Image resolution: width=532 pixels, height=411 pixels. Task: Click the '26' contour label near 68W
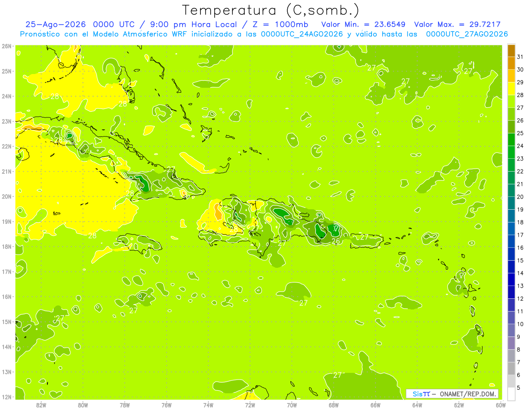[336, 241]
